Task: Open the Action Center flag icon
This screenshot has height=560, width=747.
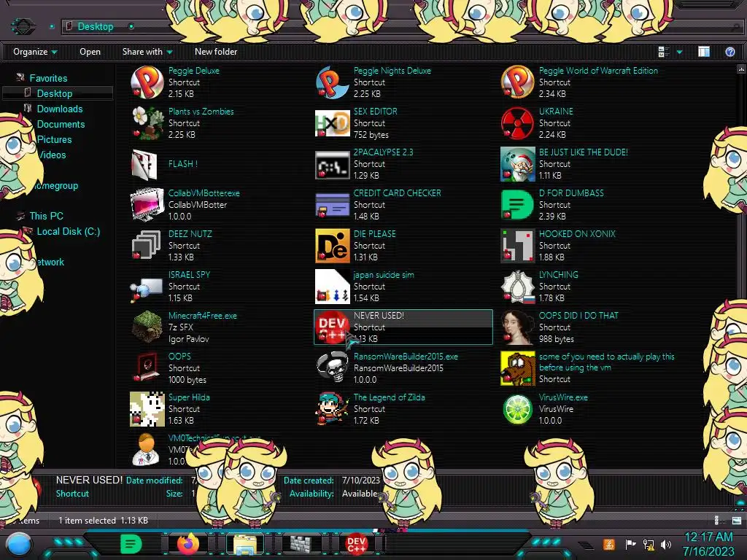Action: point(630,544)
